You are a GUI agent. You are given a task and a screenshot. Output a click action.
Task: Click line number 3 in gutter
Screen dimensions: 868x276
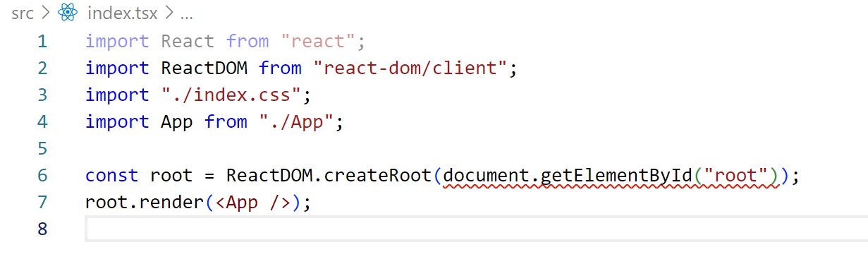tap(42, 95)
